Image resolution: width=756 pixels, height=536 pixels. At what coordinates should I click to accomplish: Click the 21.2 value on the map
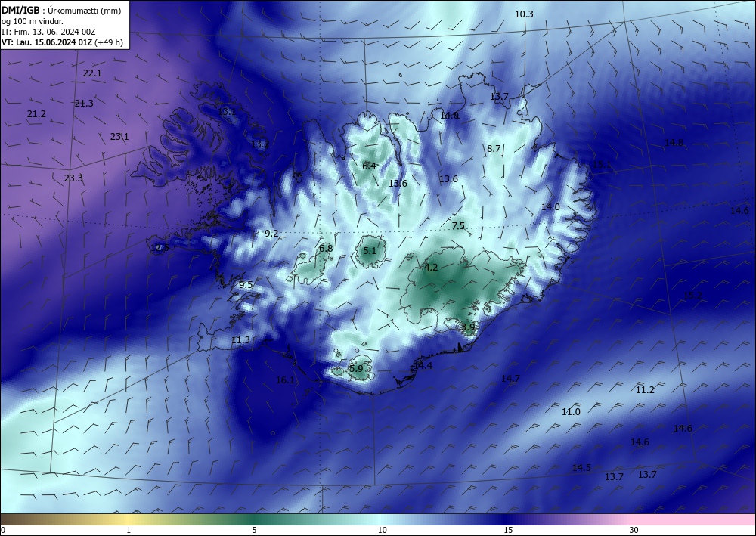pos(36,114)
